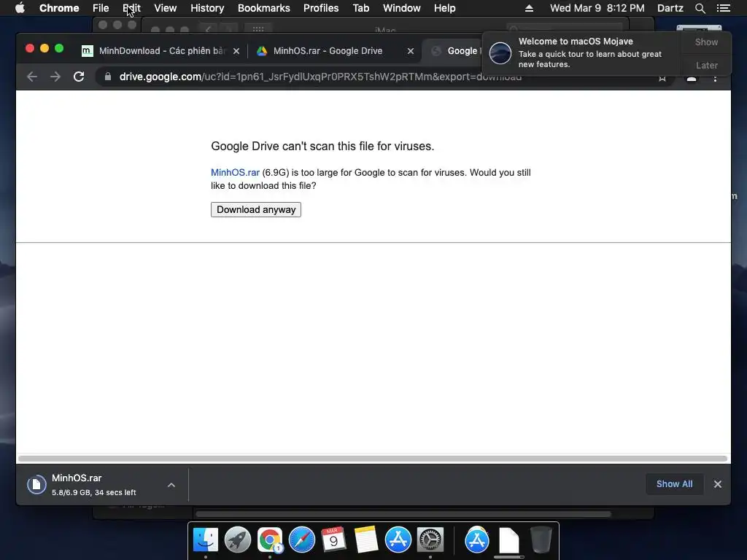
Task: Click the Google Drive tab favicon
Action: 262,51
